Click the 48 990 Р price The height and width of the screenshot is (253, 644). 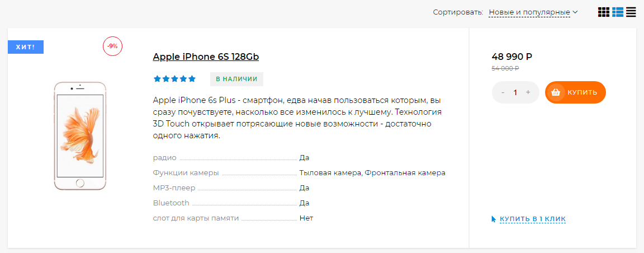pyautogui.click(x=512, y=57)
